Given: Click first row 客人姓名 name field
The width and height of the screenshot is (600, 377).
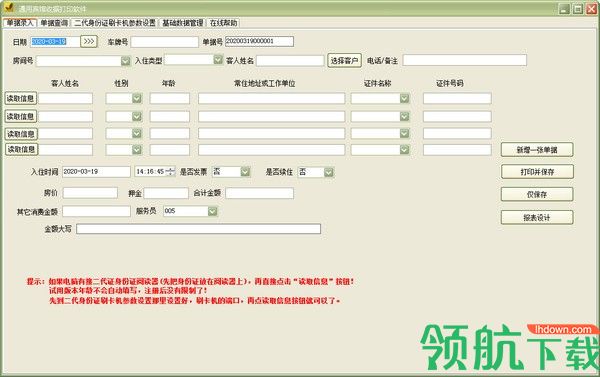Looking at the screenshot, I should pyautogui.click(x=65, y=98).
